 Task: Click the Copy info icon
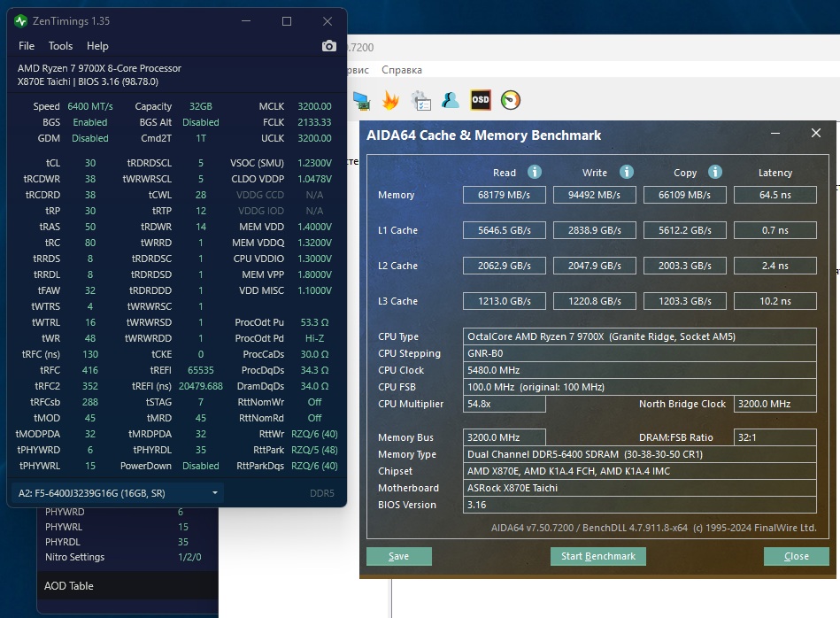point(714,172)
